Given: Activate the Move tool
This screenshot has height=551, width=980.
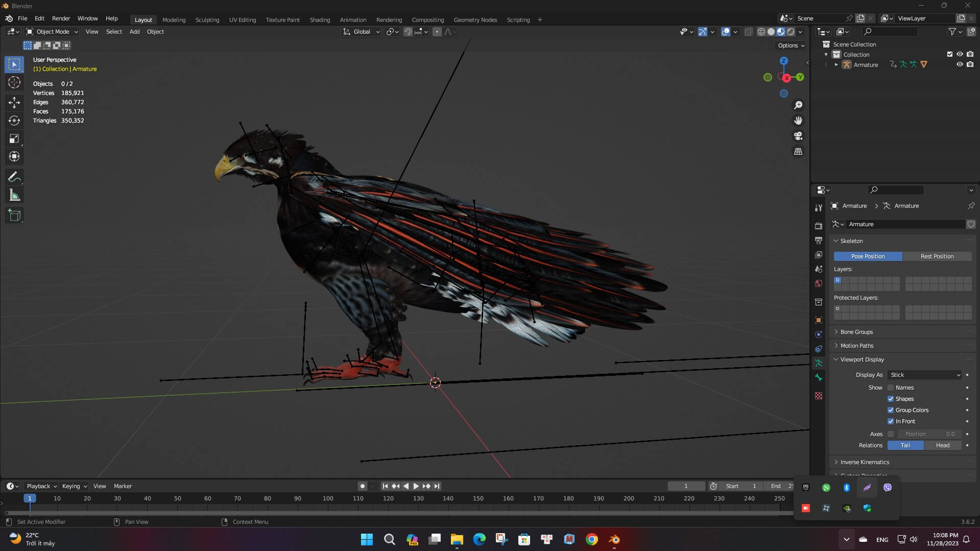Looking at the screenshot, I should pos(14,103).
